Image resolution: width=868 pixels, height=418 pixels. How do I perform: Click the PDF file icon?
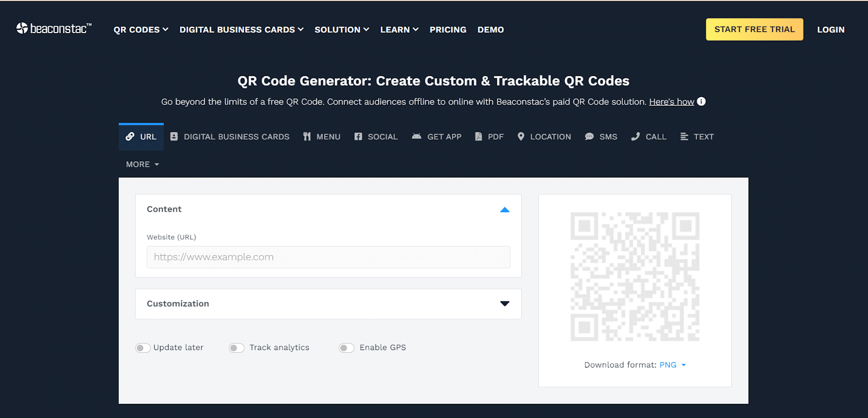(x=478, y=137)
